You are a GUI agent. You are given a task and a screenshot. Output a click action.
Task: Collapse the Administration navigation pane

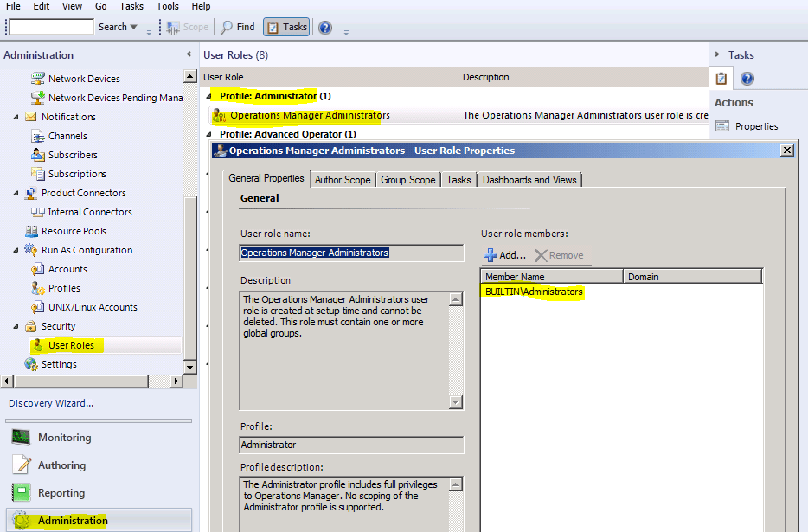click(x=189, y=54)
